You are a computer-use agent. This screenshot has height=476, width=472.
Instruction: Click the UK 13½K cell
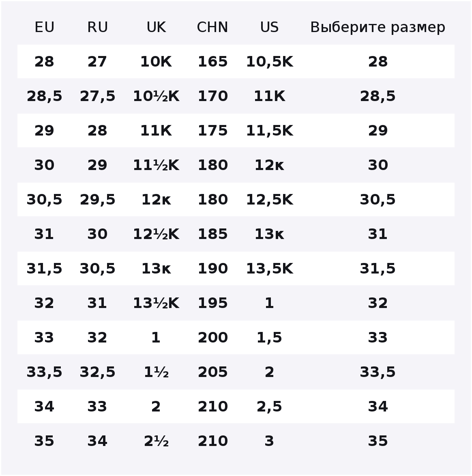pos(156,303)
